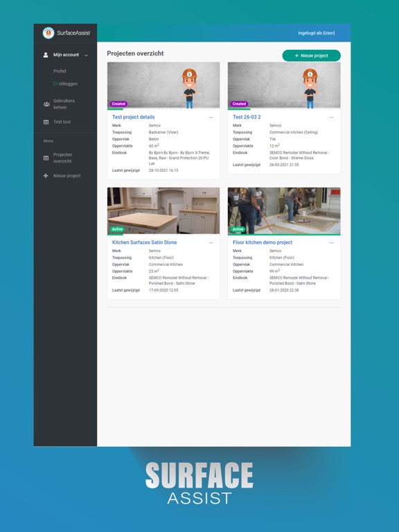
Task: Open the ellipsis menu for Kitchen Surfaces Satin Stone
Action: pos(211,243)
